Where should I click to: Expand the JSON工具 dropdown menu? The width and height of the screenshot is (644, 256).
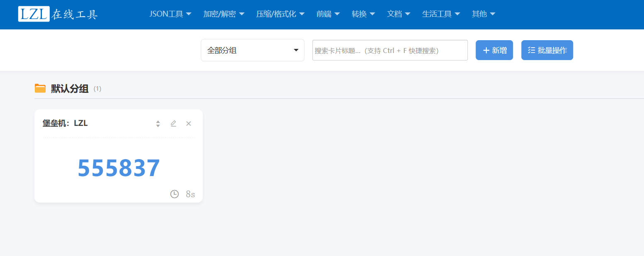(x=170, y=14)
